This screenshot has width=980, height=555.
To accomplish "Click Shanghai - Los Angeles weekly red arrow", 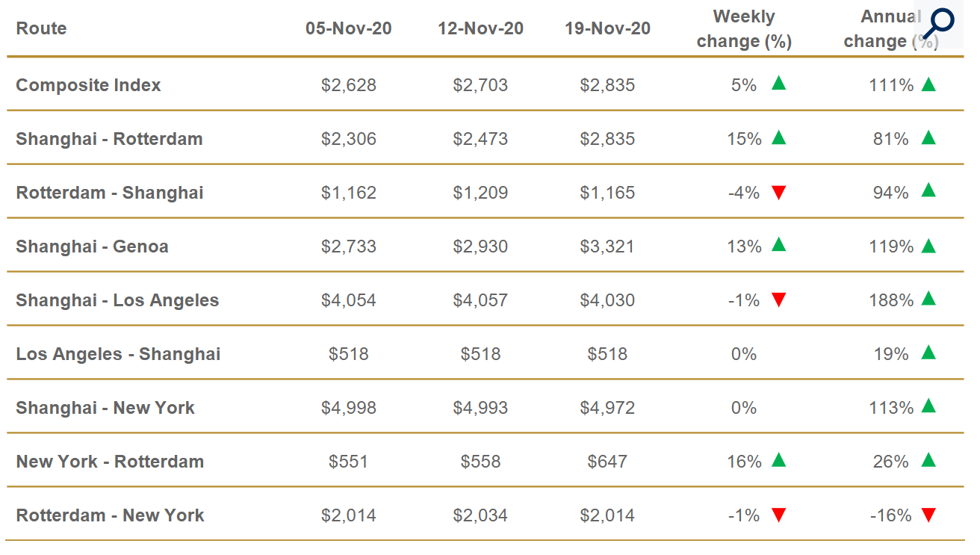I will point(779,300).
